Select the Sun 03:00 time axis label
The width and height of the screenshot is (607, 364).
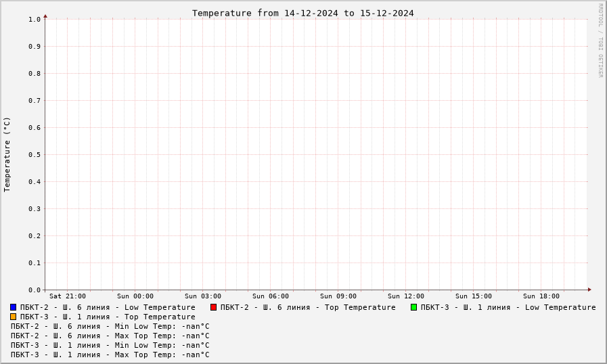[203, 296]
